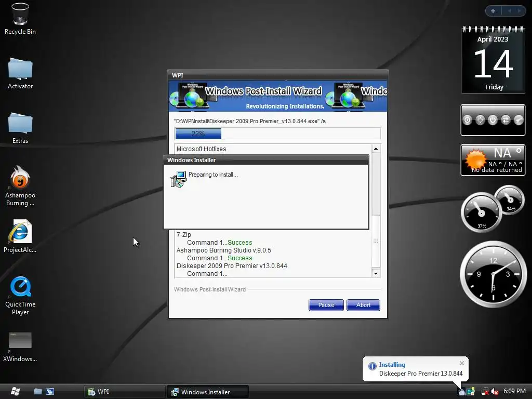The height and width of the screenshot is (399, 532).
Task: Abort the WPI installation
Action: point(363,305)
